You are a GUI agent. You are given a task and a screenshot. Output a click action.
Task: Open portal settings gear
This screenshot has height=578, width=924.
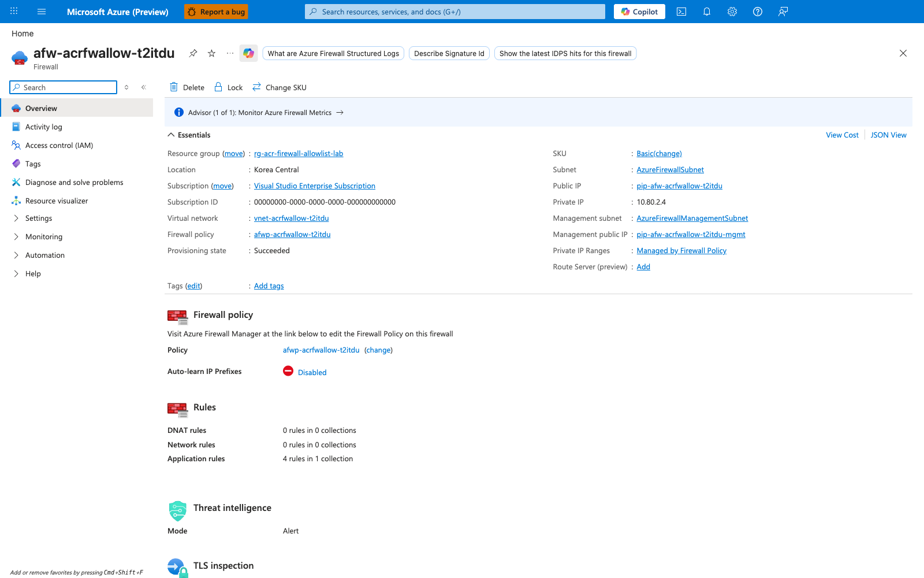(732, 12)
